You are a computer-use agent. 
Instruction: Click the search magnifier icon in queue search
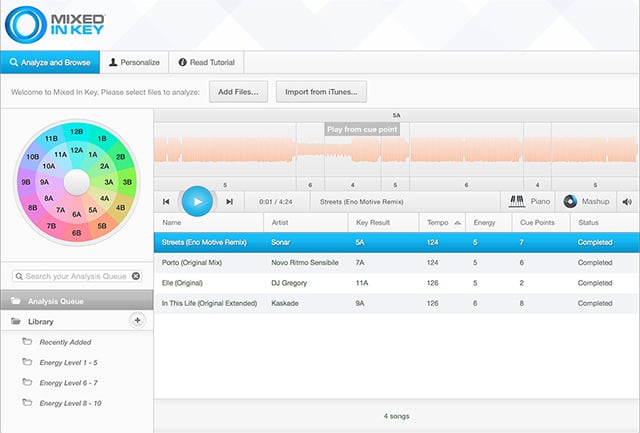tap(19, 276)
